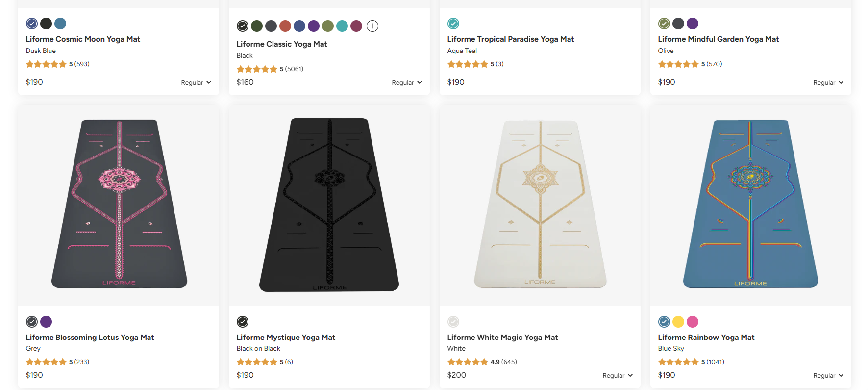Select checked olive swatch on Mindful Garden
This screenshot has height=390, width=868.
pos(664,24)
